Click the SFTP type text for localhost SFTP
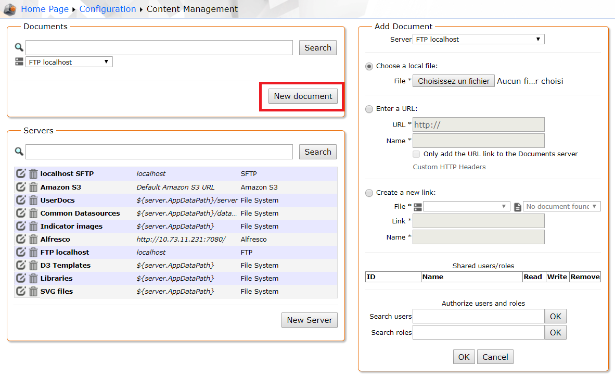615x376 pixels. tap(249, 173)
